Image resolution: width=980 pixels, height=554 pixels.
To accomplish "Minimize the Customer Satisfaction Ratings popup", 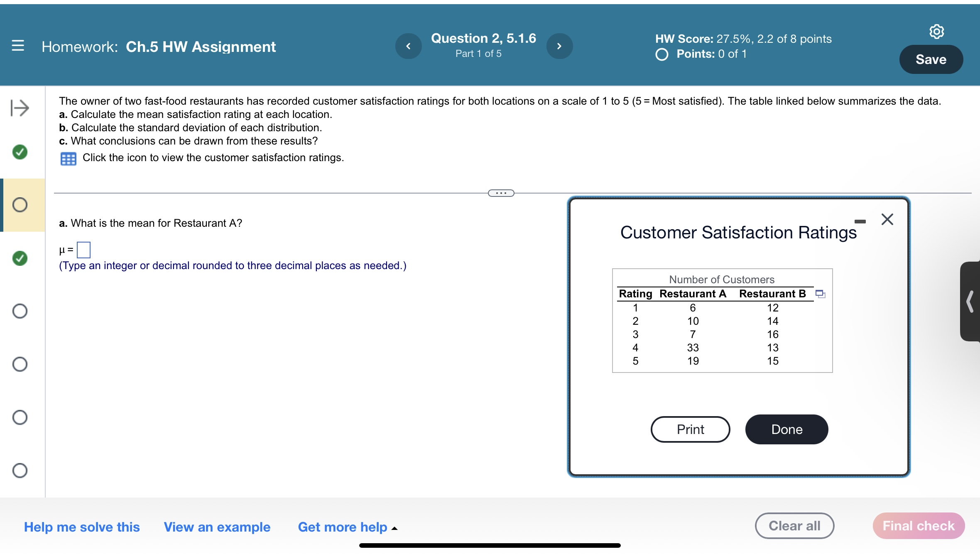I will coord(860,221).
